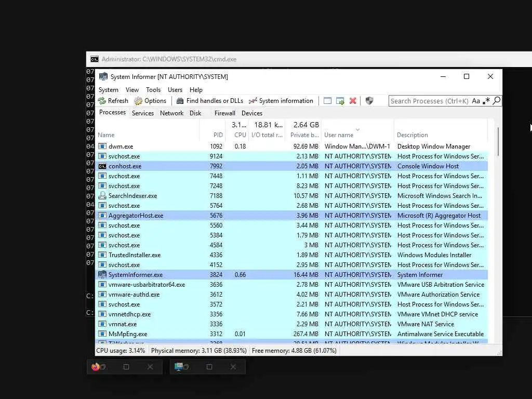The image size is (532, 399).
Task: Click Physical memory status bar entry
Action: (x=199, y=351)
